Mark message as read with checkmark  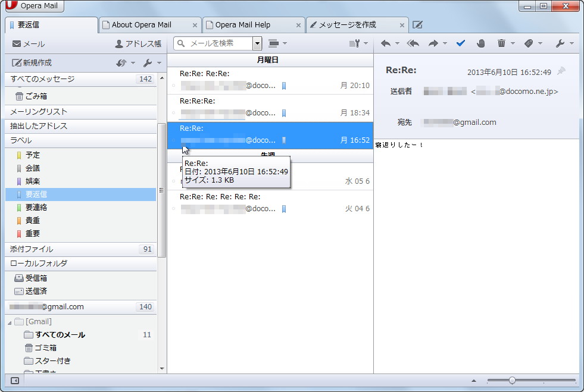(x=461, y=43)
